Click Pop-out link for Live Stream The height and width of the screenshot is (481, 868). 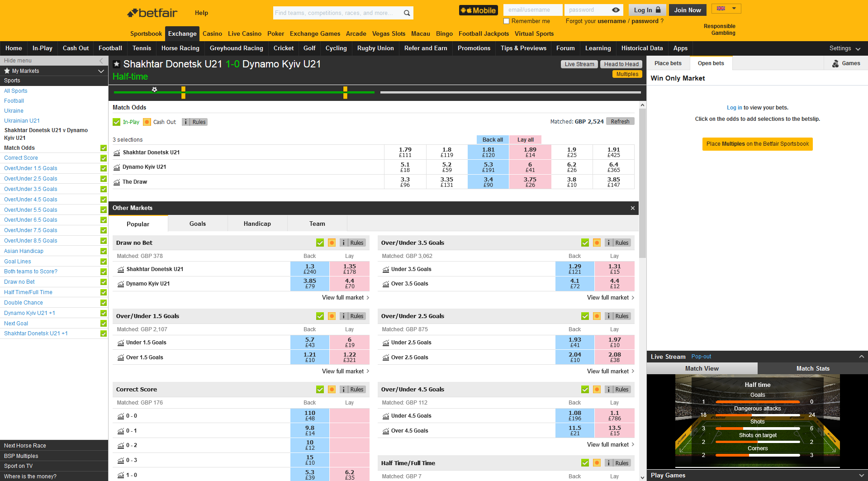click(x=701, y=357)
